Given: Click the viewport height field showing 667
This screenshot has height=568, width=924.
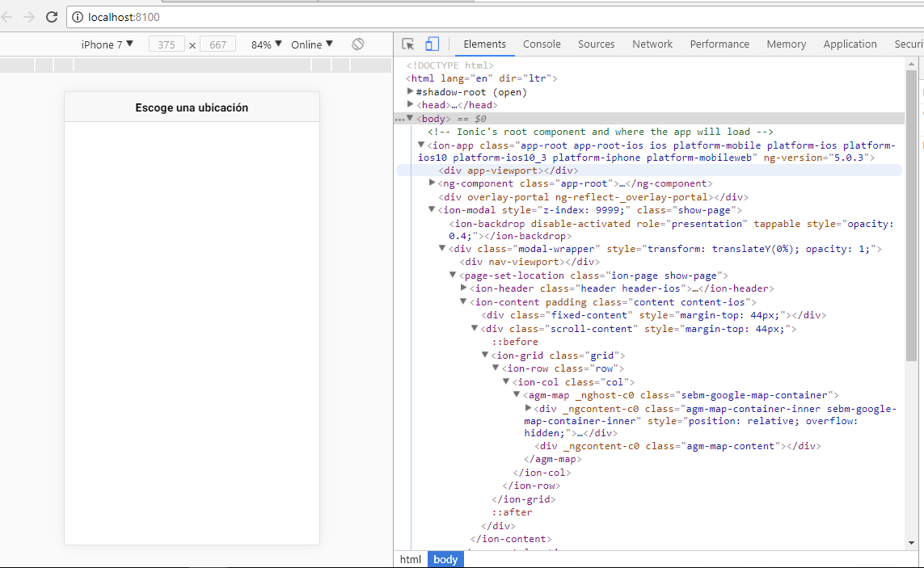Looking at the screenshot, I should point(217,45).
